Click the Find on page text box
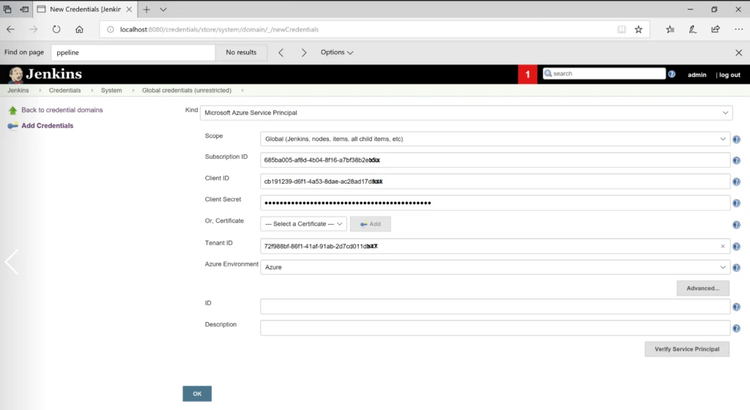 pos(133,53)
